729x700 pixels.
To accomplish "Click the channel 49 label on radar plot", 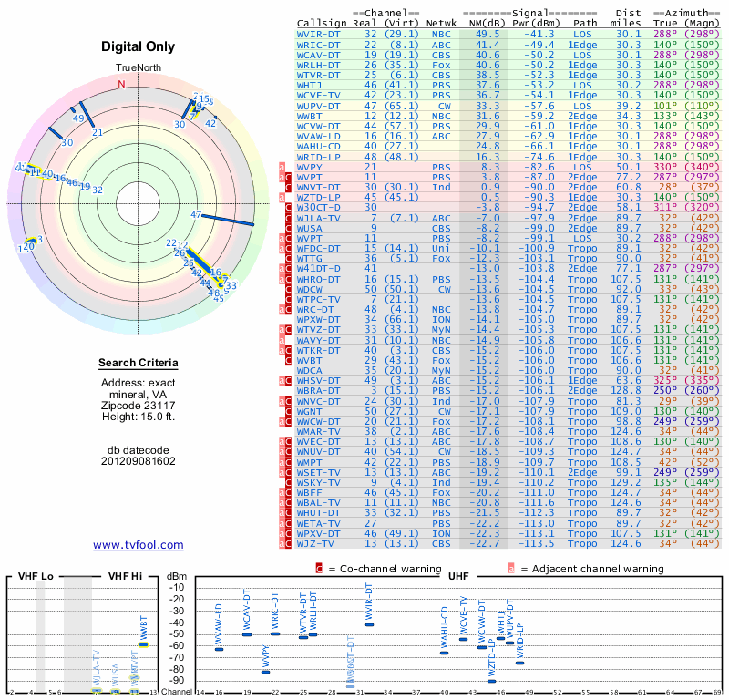I will [x=78, y=118].
